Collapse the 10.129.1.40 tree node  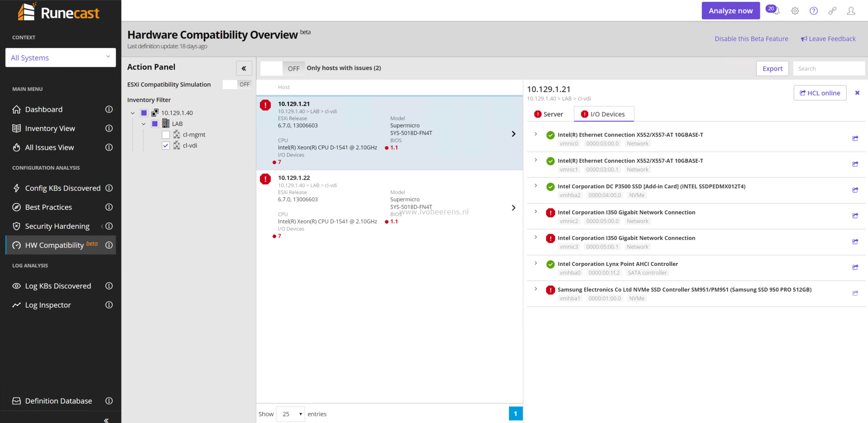[x=133, y=113]
